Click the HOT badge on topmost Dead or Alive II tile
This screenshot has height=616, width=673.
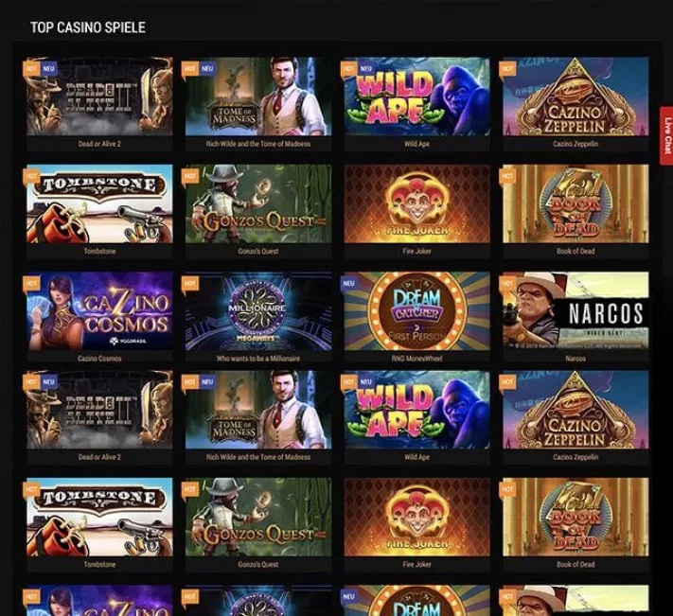[31, 69]
